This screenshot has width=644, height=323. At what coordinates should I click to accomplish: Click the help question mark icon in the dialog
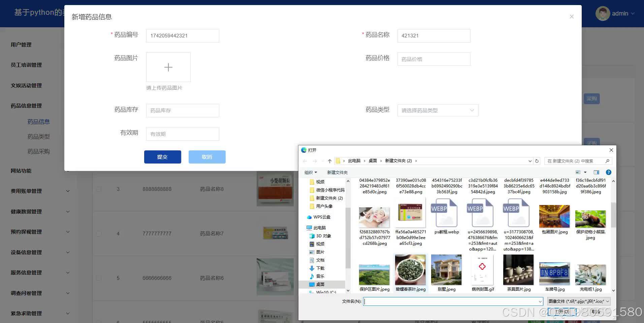pos(608,172)
